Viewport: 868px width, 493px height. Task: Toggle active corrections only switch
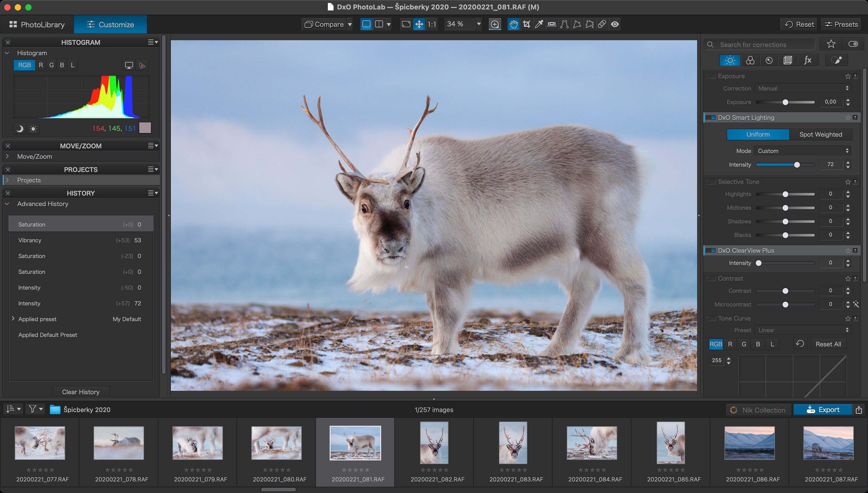853,44
